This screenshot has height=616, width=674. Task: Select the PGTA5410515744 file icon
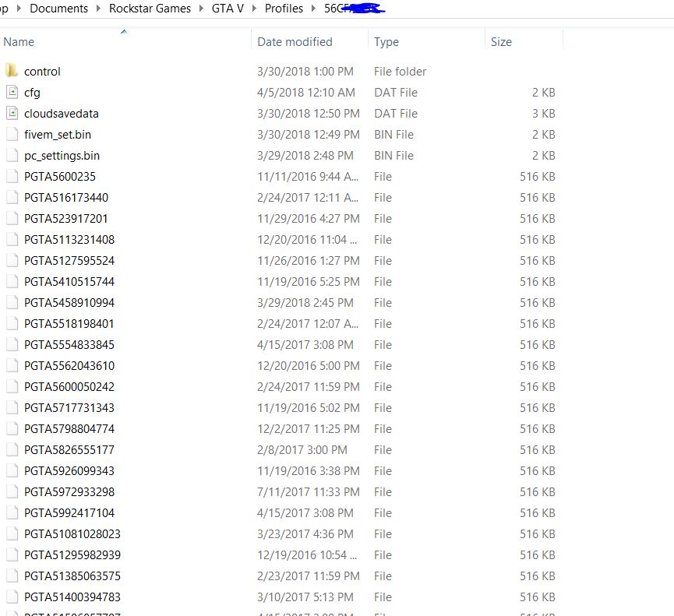coord(12,281)
